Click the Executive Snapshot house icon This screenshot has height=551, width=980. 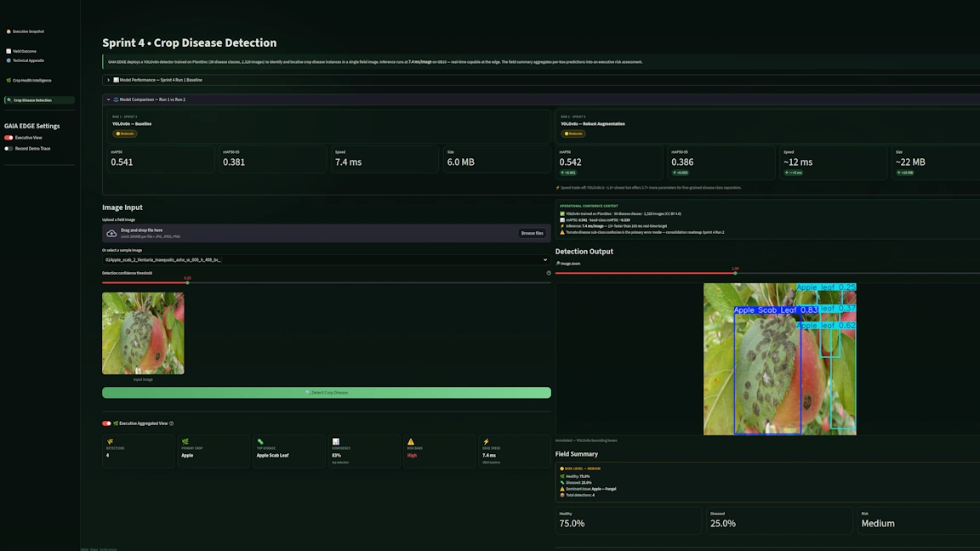click(x=9, y=31)
